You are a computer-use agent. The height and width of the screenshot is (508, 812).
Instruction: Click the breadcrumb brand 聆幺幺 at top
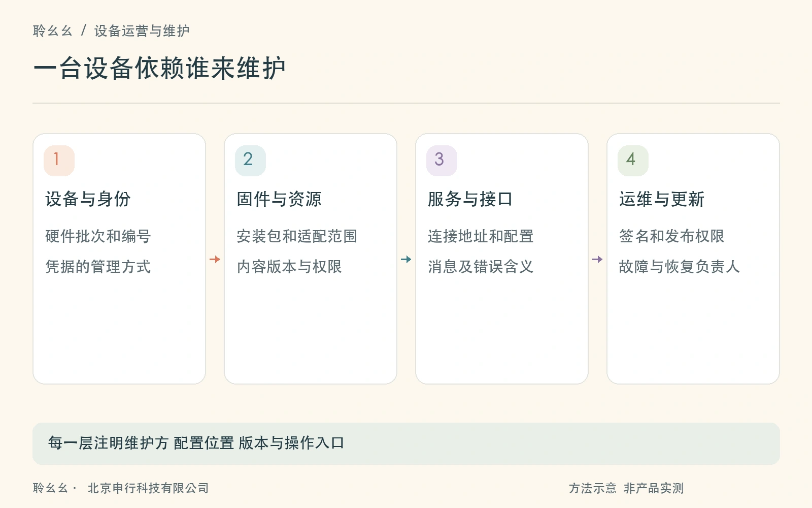[x=53, y=31]
